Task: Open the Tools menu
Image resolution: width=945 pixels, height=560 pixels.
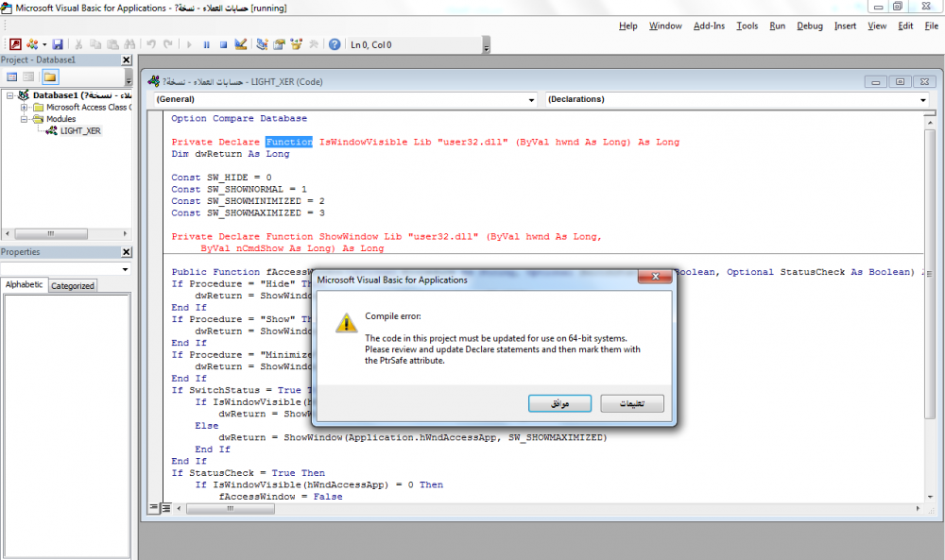Action: 747,25
